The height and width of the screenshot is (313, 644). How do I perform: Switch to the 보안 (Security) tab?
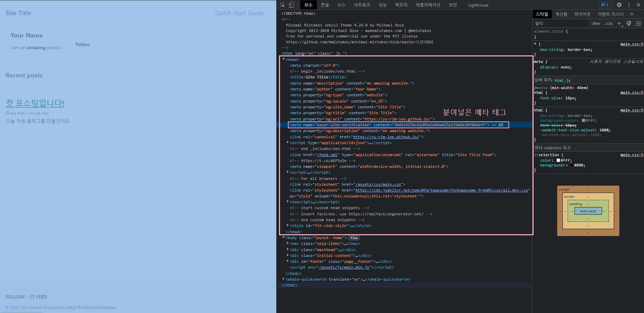453,5
